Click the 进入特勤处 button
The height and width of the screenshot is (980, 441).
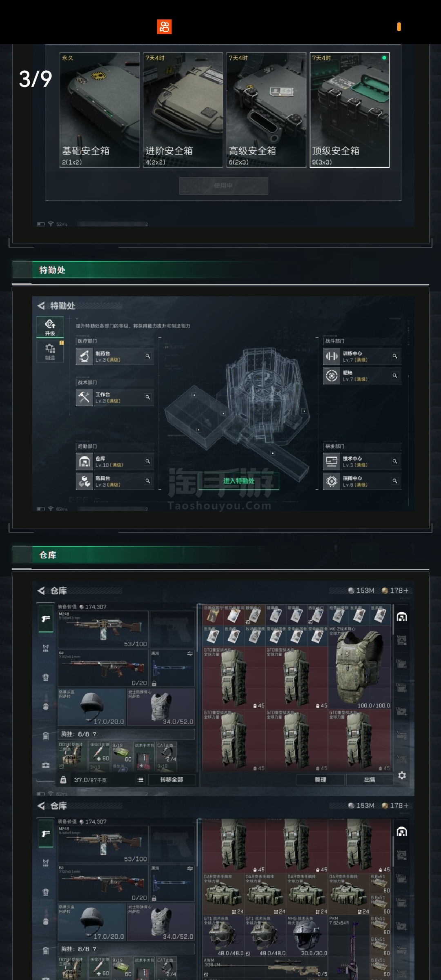click(x=239, y=481)
